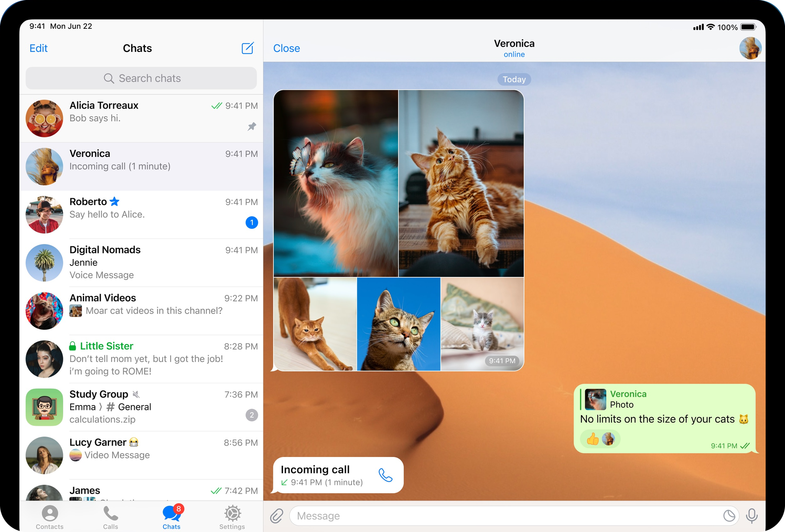Select the Chats tab
The width and height of the screenshot is (785, 532).
click(172, 517)
